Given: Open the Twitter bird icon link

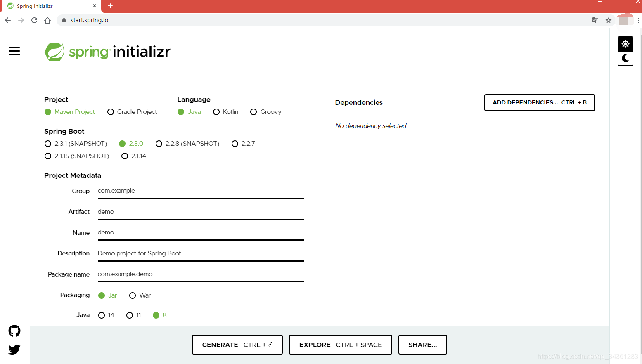Looking at the screenshot, I should [x=14, y=349].
